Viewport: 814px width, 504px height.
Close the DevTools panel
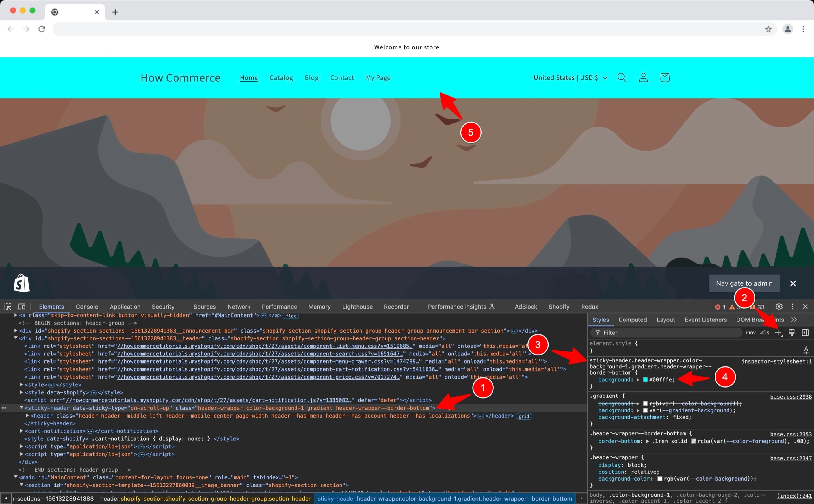805,306
